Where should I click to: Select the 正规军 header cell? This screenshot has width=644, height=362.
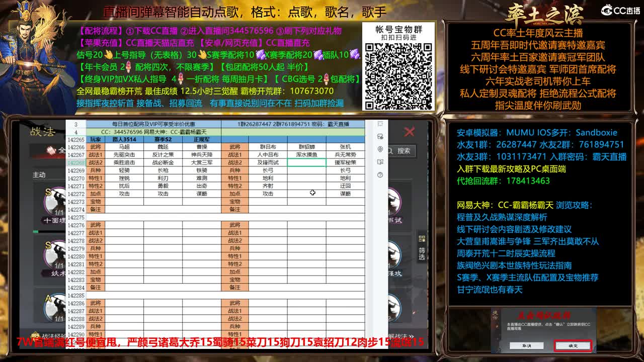coord(202,139)
